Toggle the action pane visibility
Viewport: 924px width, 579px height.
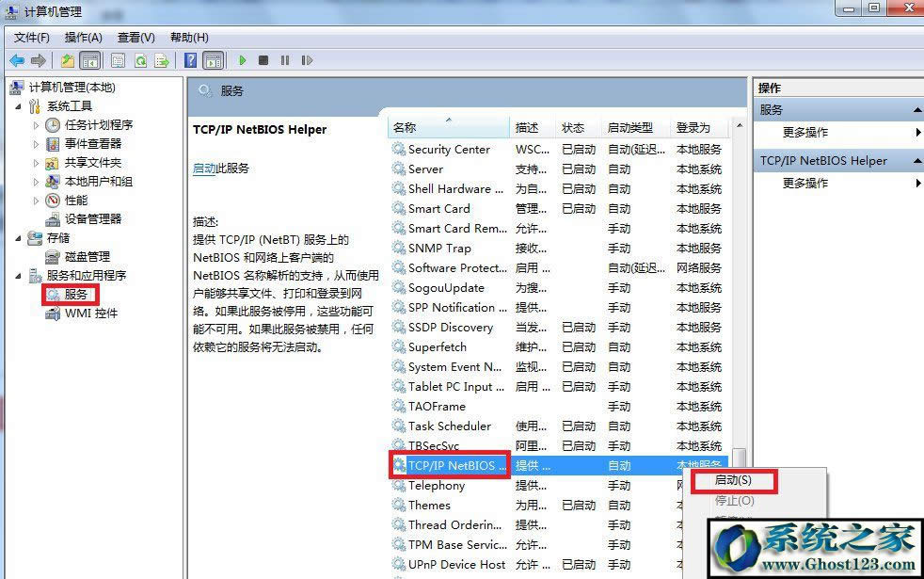coord(215,60)
